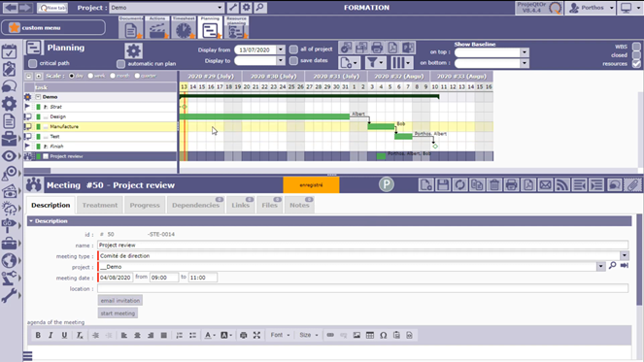Image resolution: width=644 pixels, height=362 pixels.
Task: Click the meeting location input field
Action: [362, 289]
